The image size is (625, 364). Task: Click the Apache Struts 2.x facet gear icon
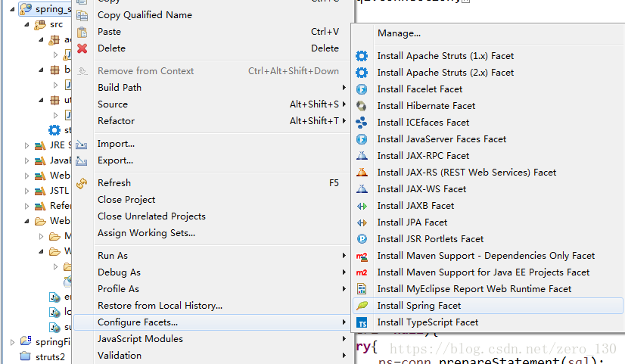point(362,73)
